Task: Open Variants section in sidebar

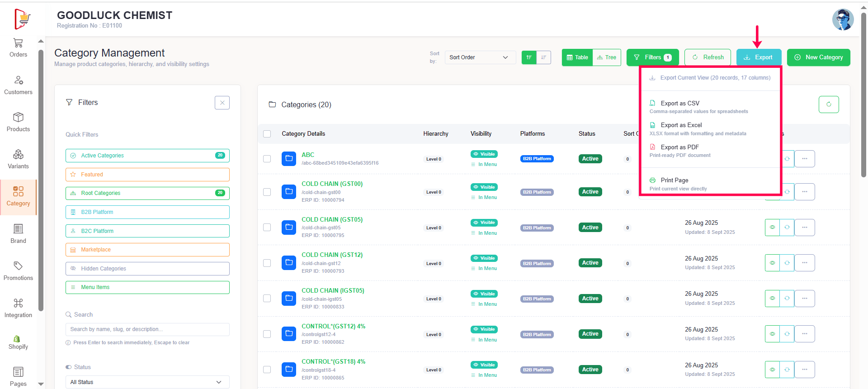Action: click(18, 159)
